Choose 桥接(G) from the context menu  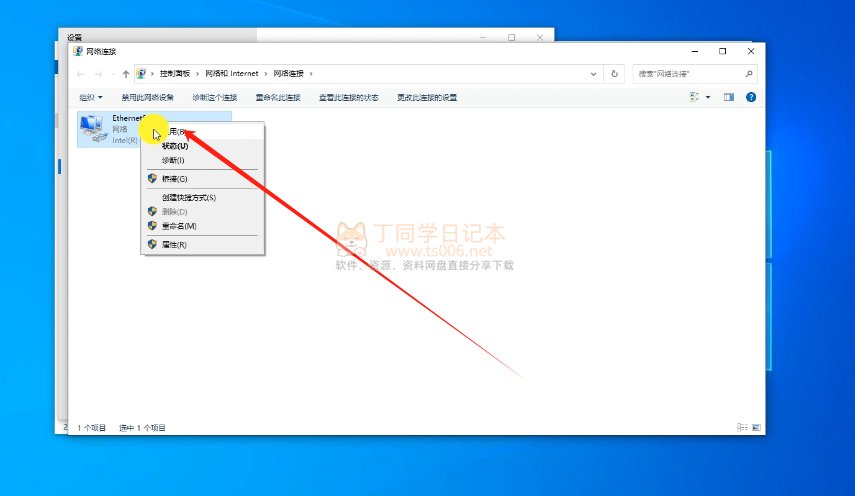click(x=202, y=179)
